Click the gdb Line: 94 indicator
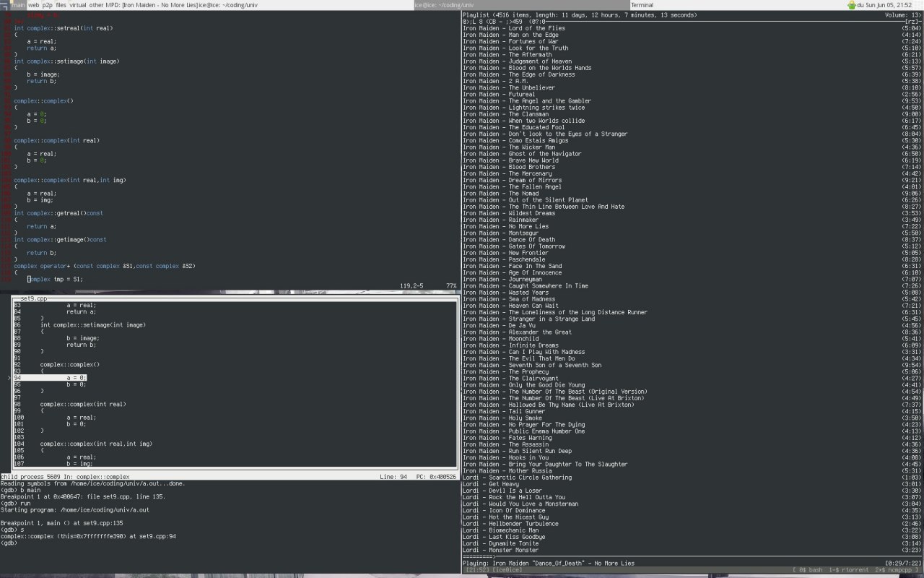The width and height of the screenshot is (924, 578). (394, 478)
